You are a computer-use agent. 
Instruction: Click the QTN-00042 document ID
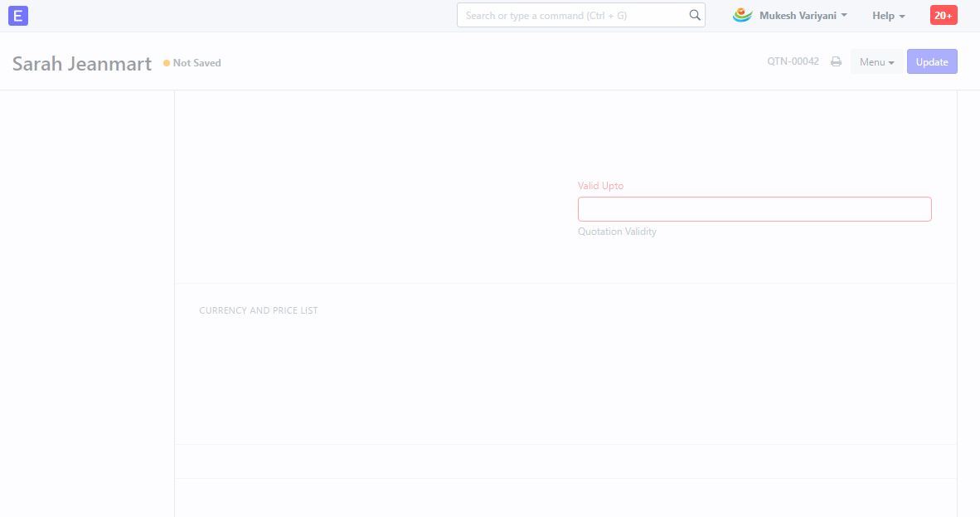pyautogui.click(x=793, y=61)
